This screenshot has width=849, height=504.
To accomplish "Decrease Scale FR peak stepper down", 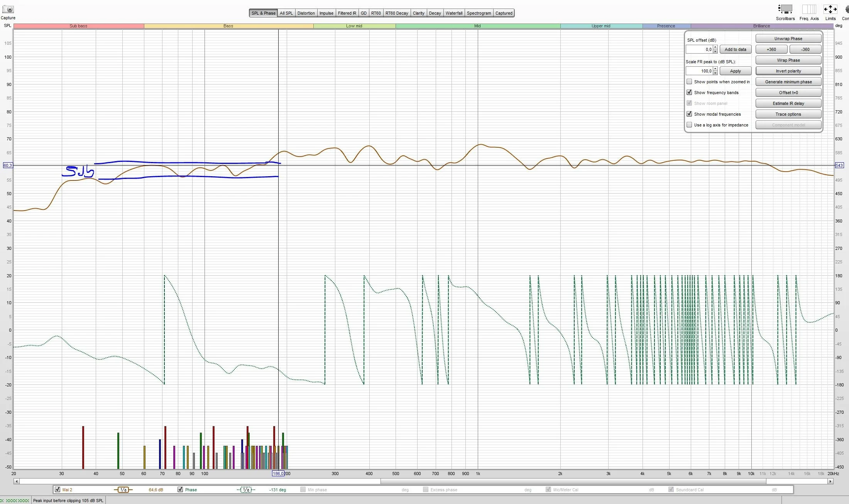I will pyautogui.click(x=715, y=73).
